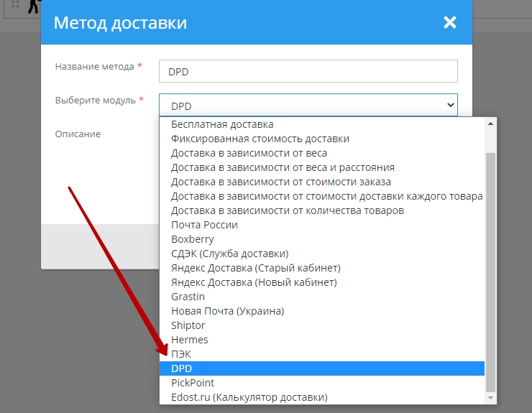
Task: Select Доставка в зависимости от веса
Action: pyautogui.click(x=249, y=153)
